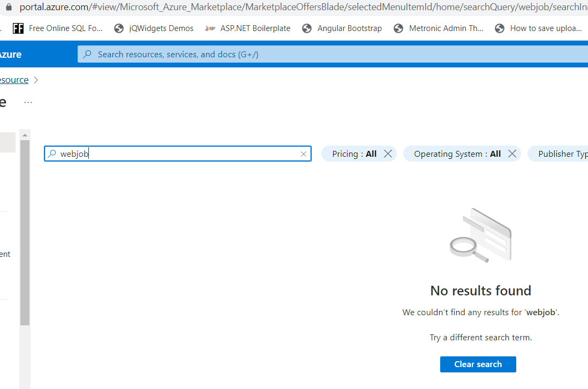
Task: Click the No results found heading
Action: [481, 291]
